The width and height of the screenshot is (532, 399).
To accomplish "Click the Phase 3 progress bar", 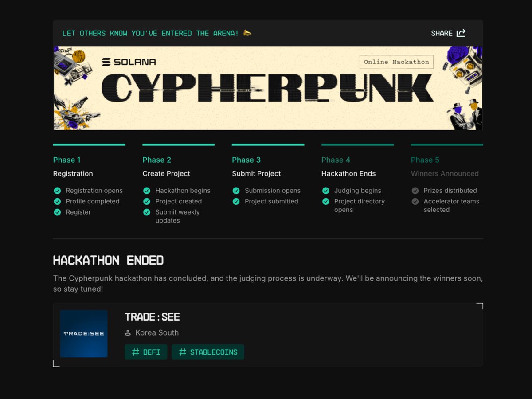I will point(268,145).
